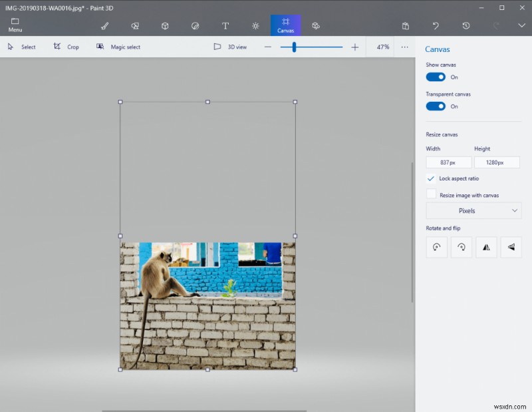
Task: Enable Resize image with canvas
Action: click(x=431, y=194)
